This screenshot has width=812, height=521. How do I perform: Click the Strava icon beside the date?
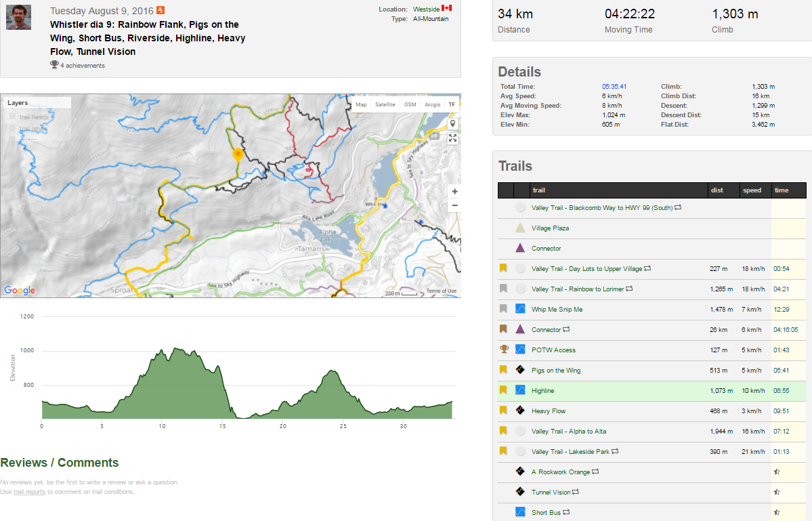[161, 10]
